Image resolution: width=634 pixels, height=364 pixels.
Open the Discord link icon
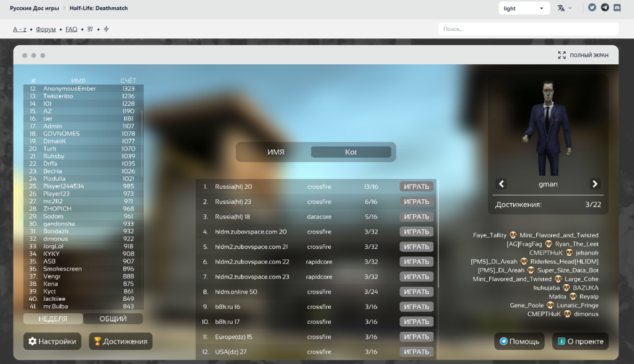(x=617, y=7)
